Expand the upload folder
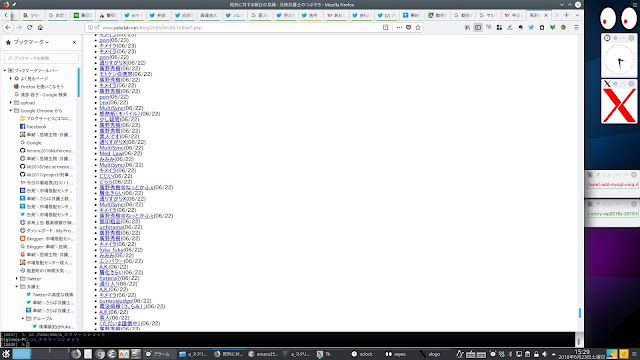640x360 pixels. pos(11,102)
